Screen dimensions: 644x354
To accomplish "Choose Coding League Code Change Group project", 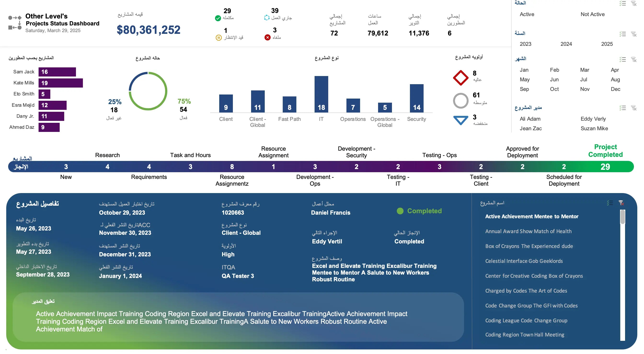I will point(526,320).
